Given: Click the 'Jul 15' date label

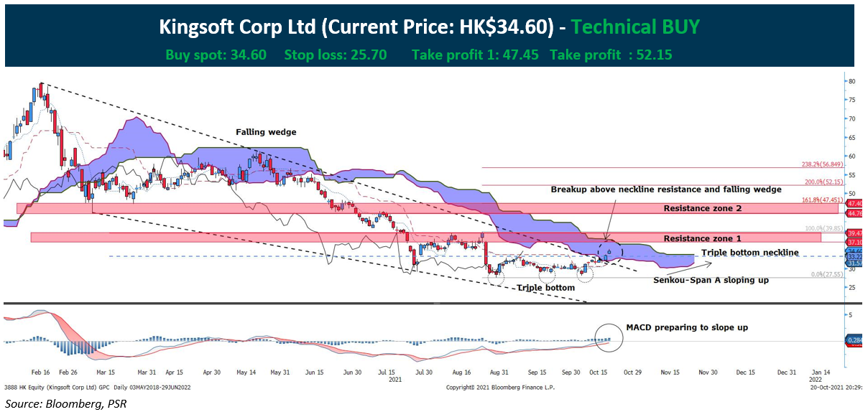Looking at the screenshot, I should 387,373.
